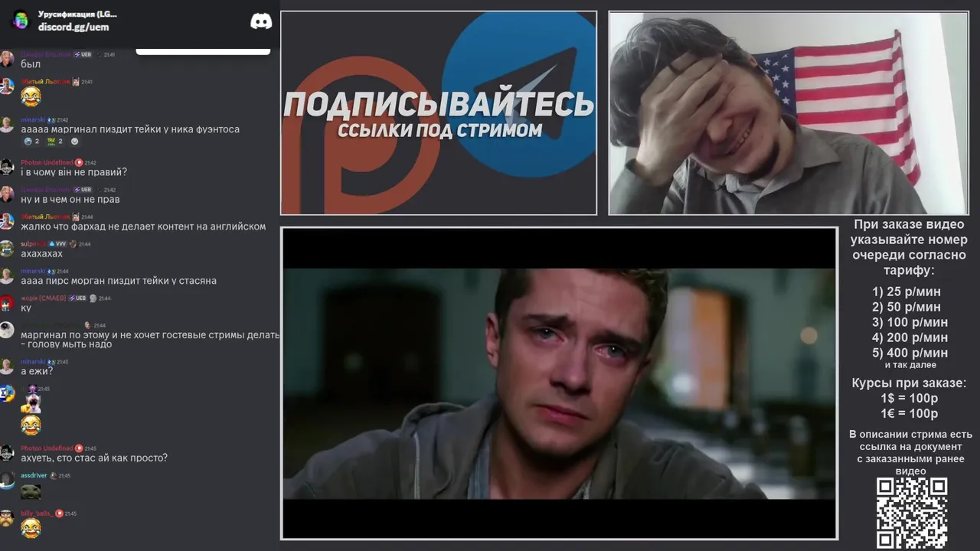Click the crying man video player
980x551 pixels.
[559, 383]
